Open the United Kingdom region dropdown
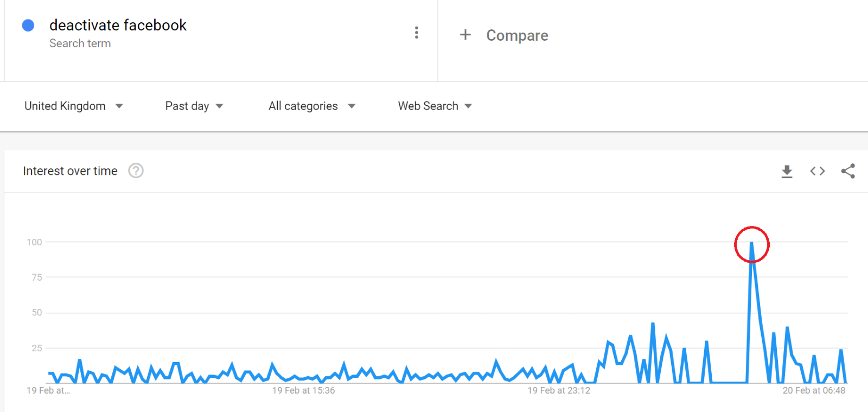 point(74,106)
